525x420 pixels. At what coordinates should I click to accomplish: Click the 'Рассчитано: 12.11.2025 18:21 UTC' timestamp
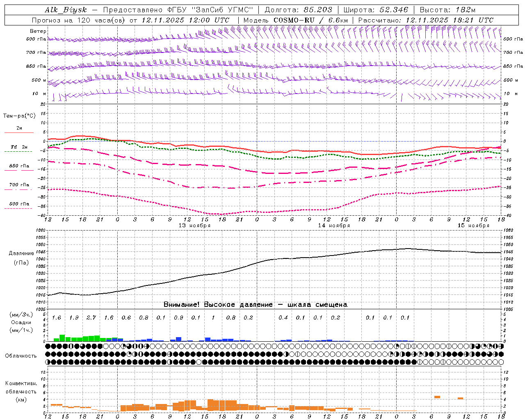click(x=426, y=20)
